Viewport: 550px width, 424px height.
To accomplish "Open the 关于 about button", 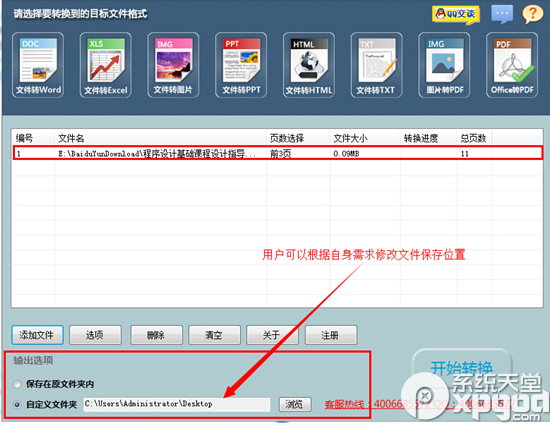I will 272,335.
